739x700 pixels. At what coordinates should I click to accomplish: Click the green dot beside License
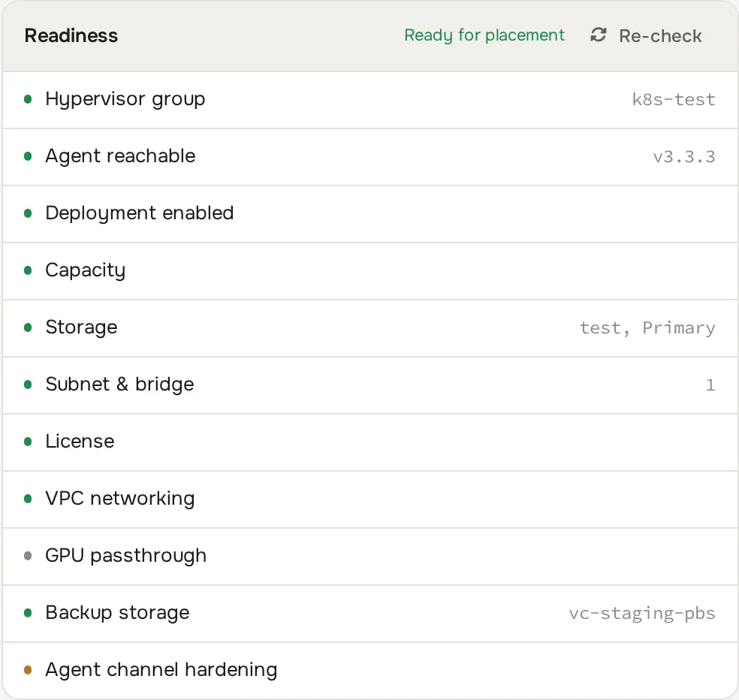click(x=28, y=442)
